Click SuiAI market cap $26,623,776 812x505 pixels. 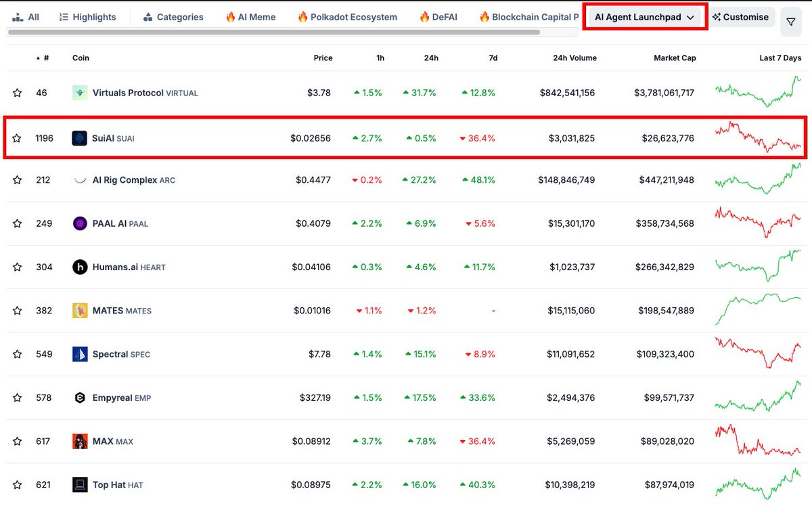click(668, 138)
